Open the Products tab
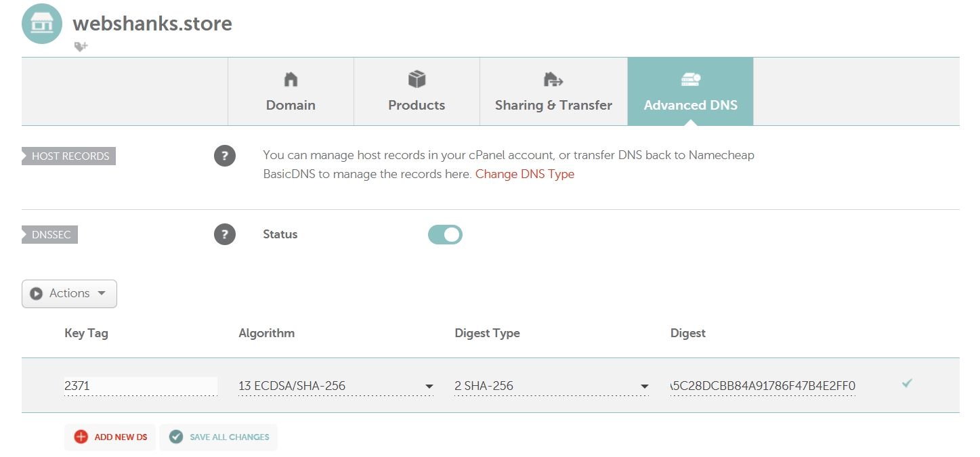 (417, 92)
